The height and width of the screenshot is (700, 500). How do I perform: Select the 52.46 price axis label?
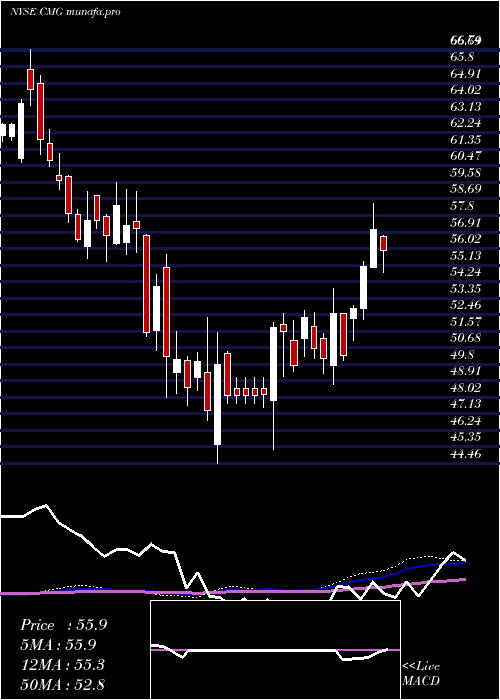466,305
